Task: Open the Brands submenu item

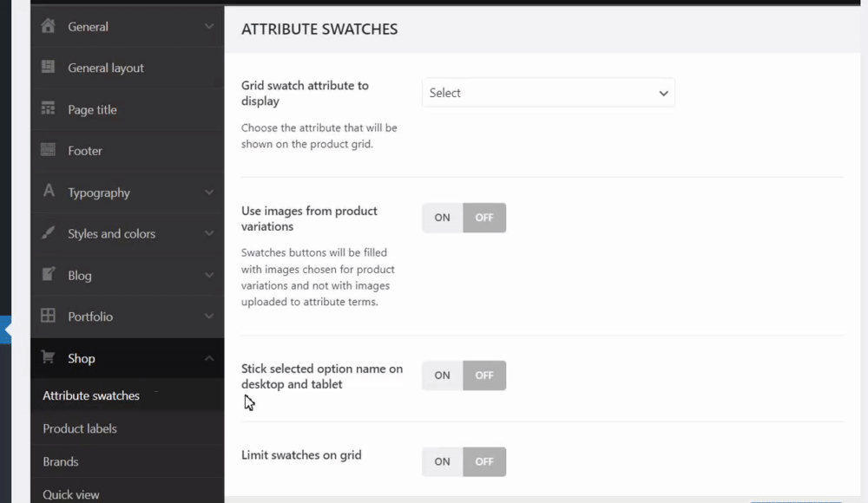Action: click(x=61, y=461)
